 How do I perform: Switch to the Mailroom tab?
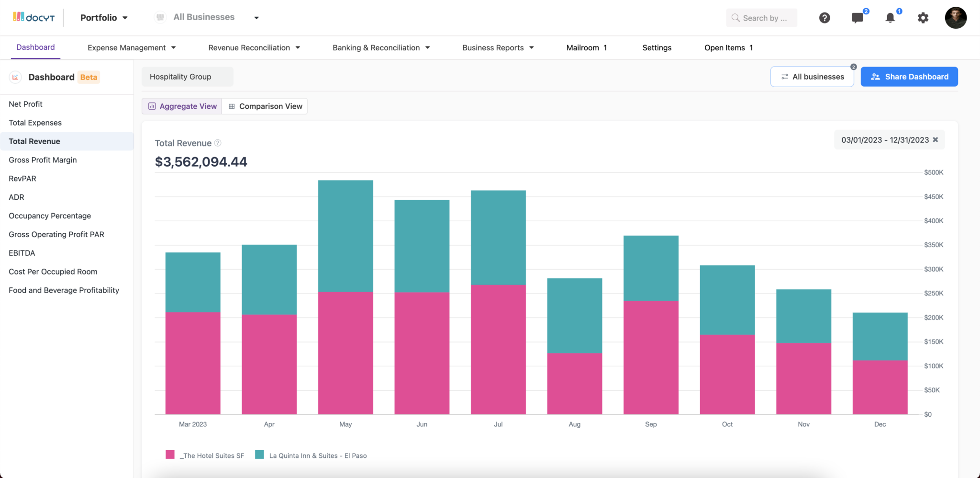pyautogui.click(x=587, y=47)
